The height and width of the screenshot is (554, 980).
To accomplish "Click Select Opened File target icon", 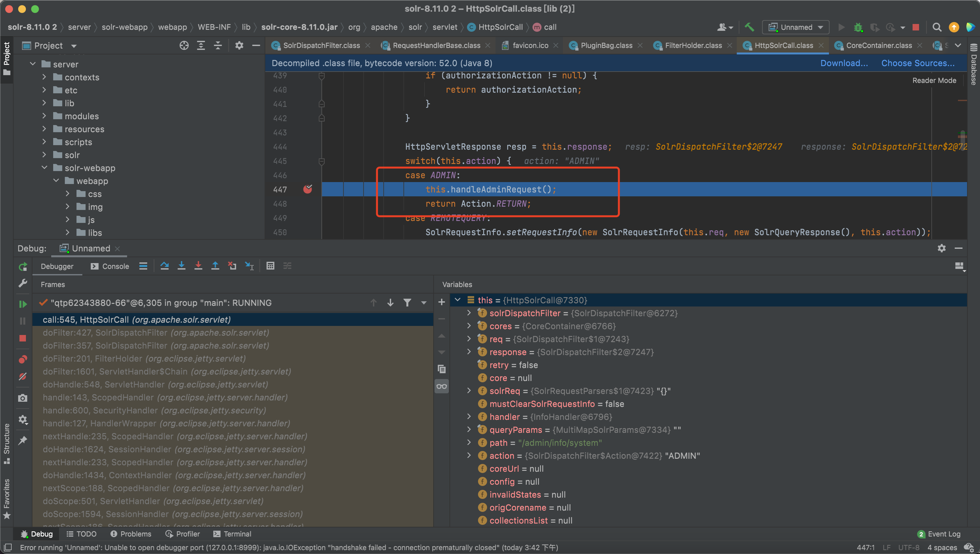I will [184, 46].
